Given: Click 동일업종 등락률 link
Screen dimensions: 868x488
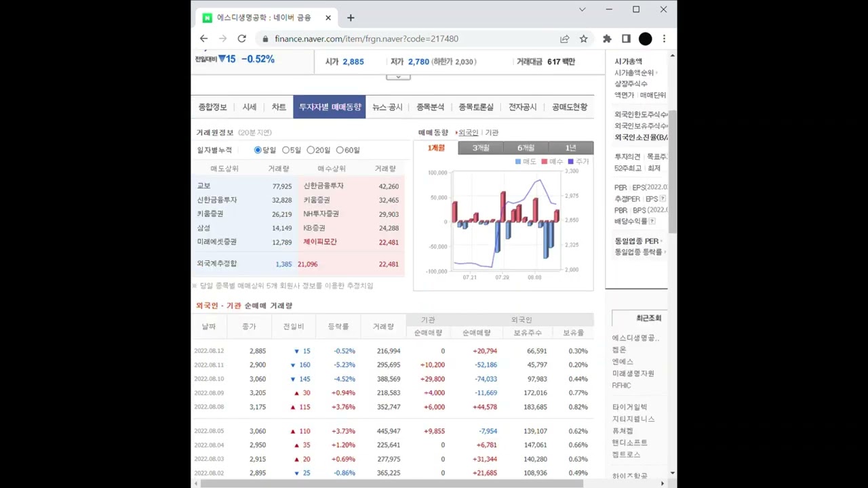Looking at the screenshot, I should tap(638, 252).
